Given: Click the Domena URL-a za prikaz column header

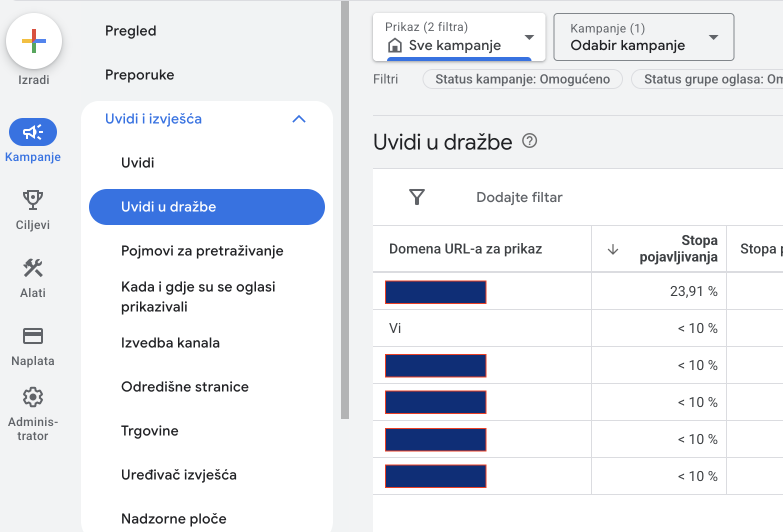Looking at the screenshot, I should click(465, 249).
